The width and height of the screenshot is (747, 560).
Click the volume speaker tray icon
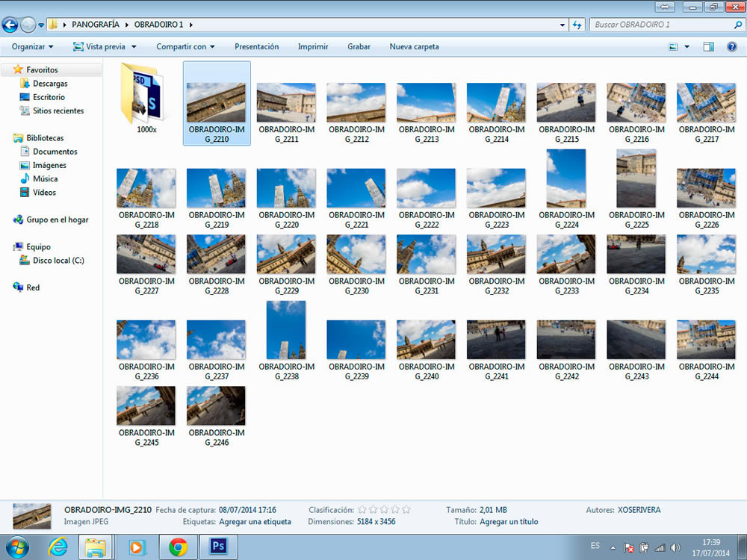[675, 547]
